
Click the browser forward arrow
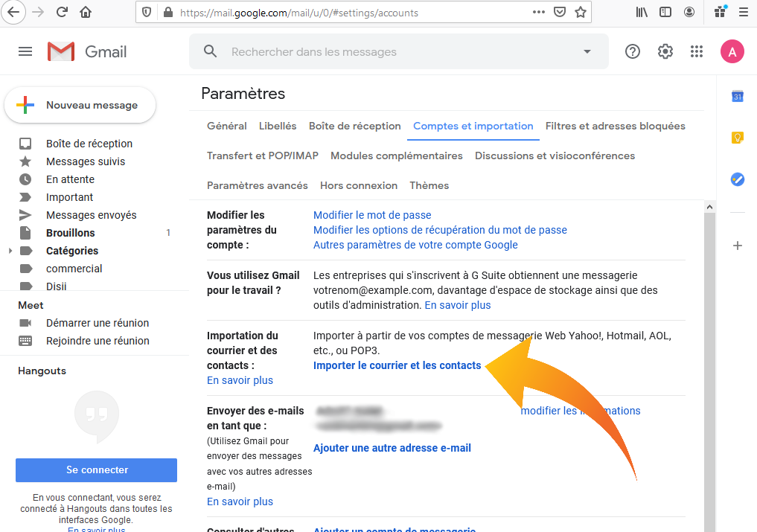click(x=38, y=12)
